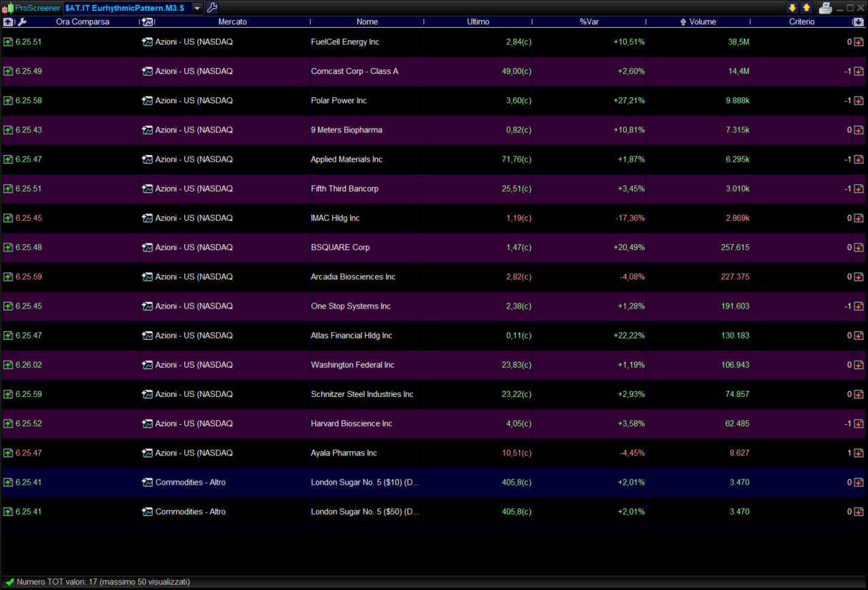Click the wrench icon in column header row
Viewport: 868px width, 590px height.
(x=21, y=22)
